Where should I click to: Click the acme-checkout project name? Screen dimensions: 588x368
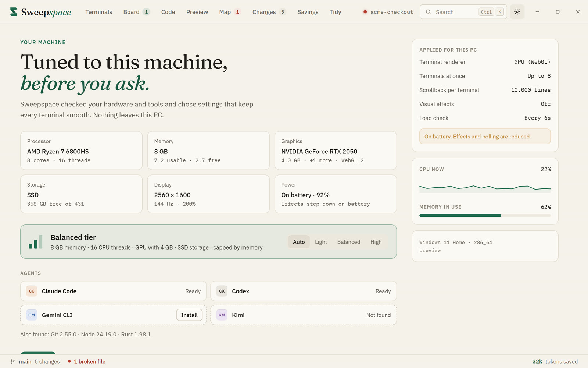click(392, 12)
